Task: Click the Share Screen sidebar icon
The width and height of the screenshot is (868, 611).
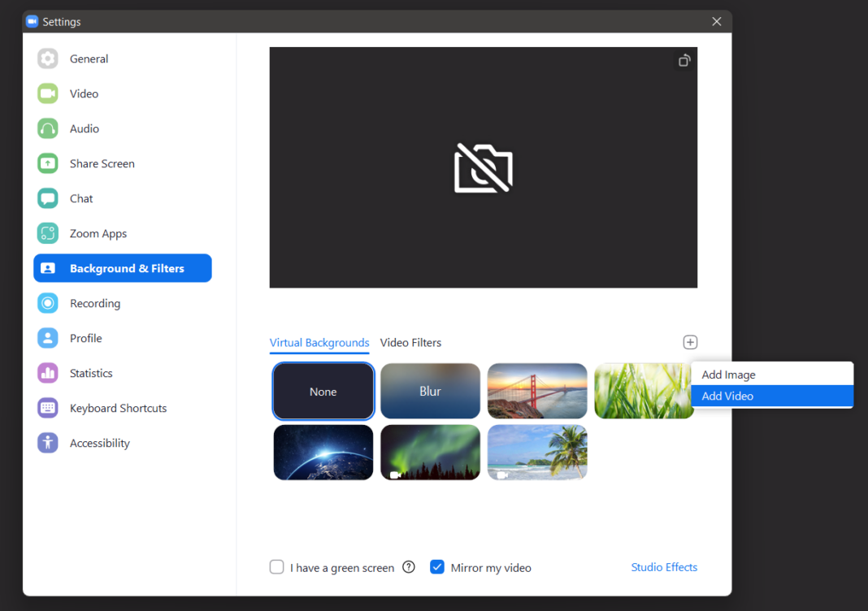Action: tap(48, 163)
